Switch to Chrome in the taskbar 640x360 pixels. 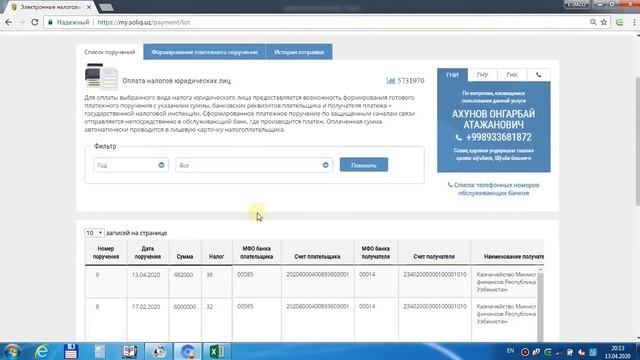point(188,351)
